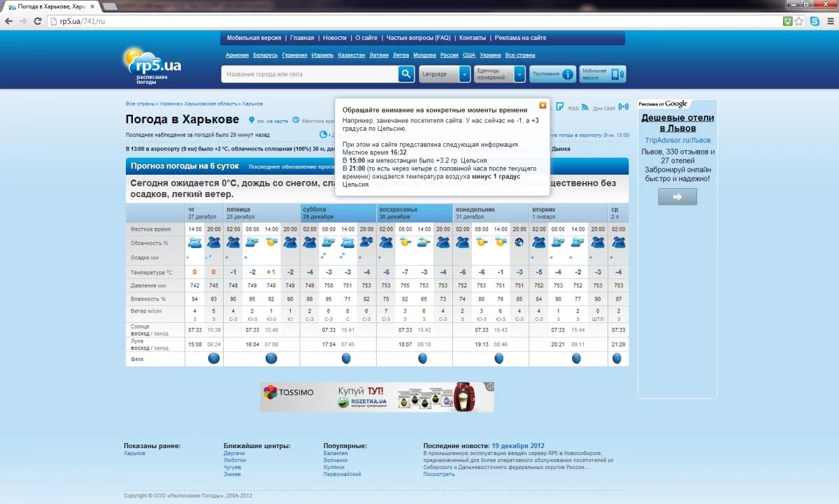Viewport: 839px width, 504px height.
Task: Click the night moon icon for понедельник 20:00
Action: pyautogui.click(x=519, y=243)
